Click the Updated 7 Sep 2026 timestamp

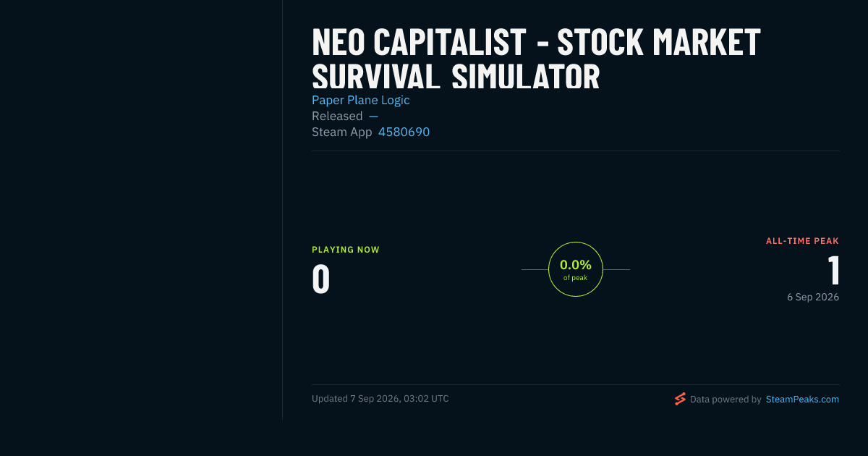click(x=380, y=399)
